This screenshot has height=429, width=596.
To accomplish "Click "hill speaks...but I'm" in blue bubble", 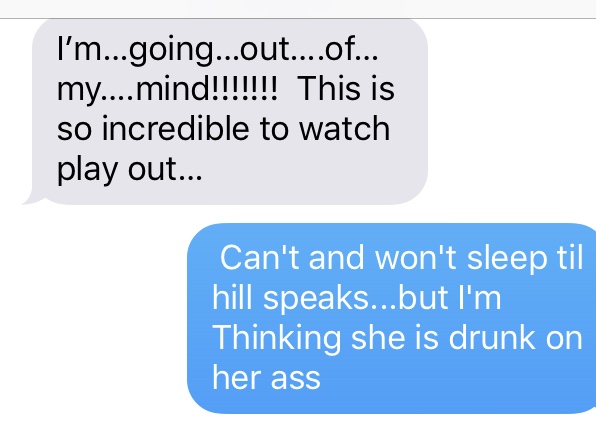I will tap(357, 298).
